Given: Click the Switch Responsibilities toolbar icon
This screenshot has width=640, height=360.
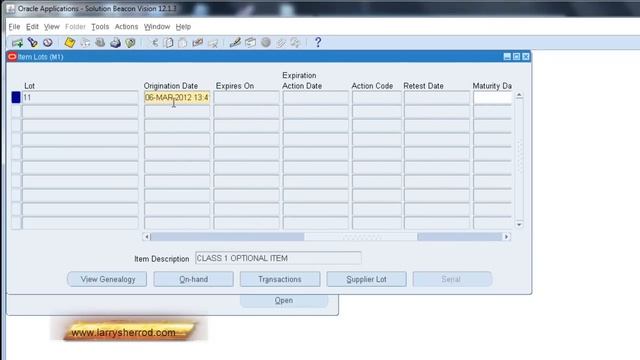Looking at the screenshot, I should click(x=100, y=42).
